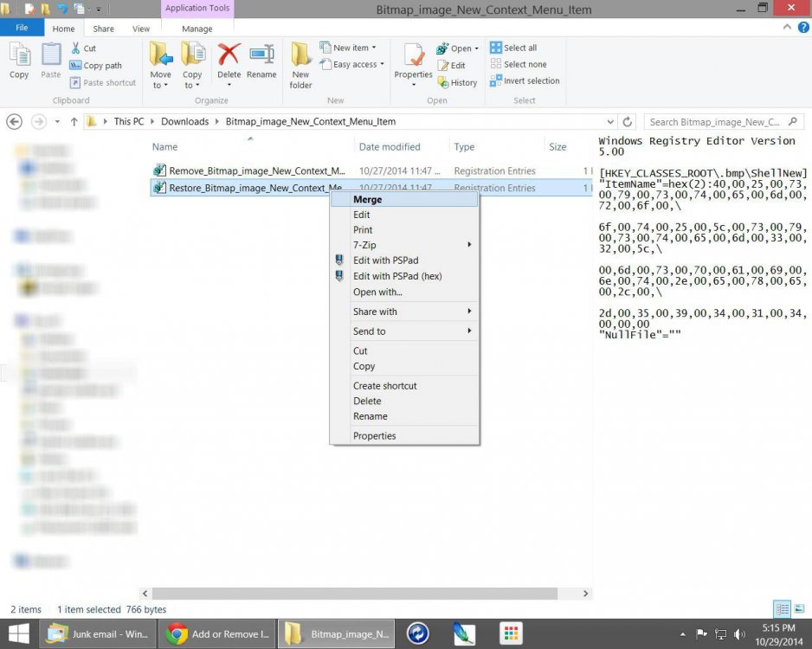Collapse the ribbon with the chevron
812x649 pixels.
click(787, 27)
